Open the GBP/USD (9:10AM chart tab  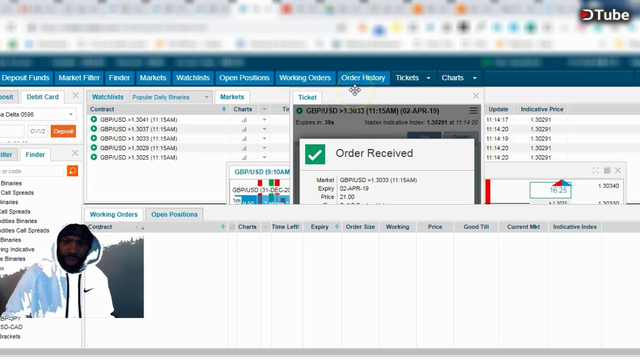point(262,172)
